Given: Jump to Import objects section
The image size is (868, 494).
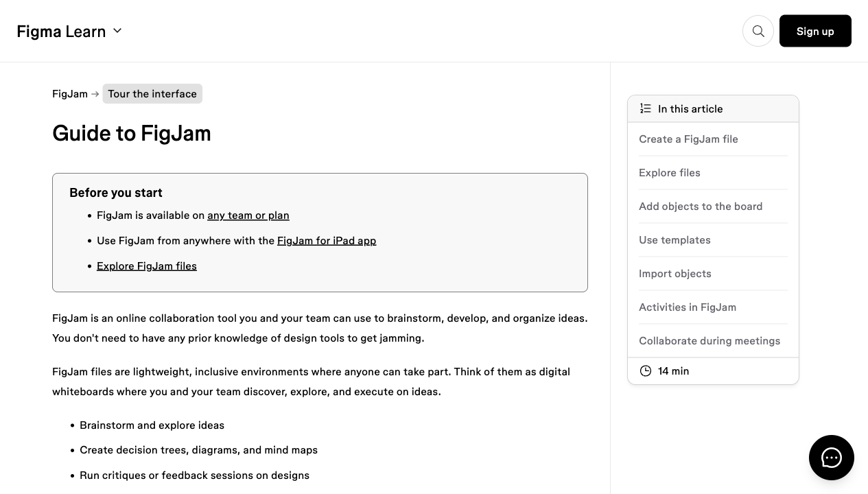Looking at the screenshot, I should 675,274.
